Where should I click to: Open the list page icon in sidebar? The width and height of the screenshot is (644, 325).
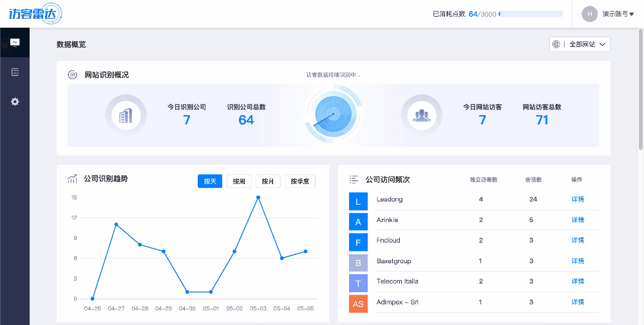(x=15, y=72)
